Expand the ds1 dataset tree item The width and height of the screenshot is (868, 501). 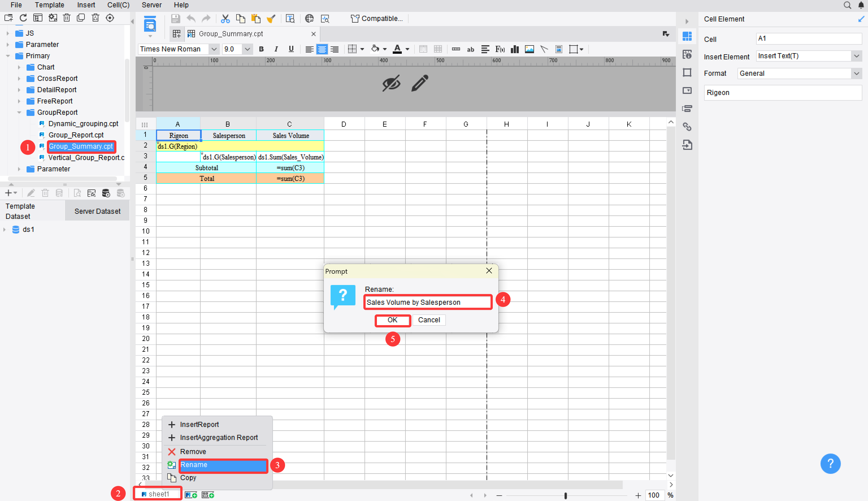5,230
